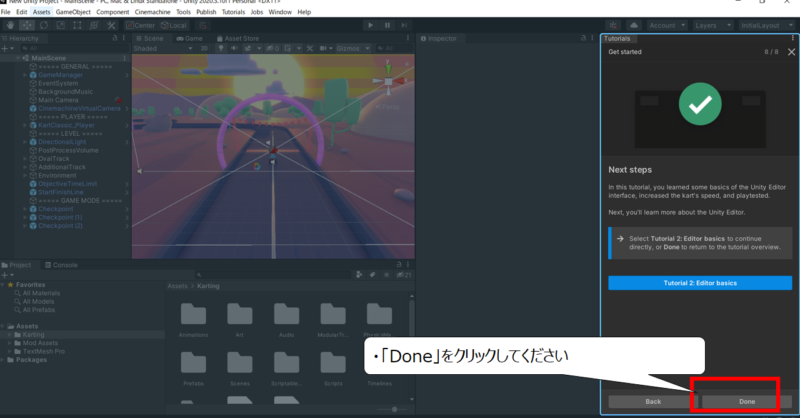Select the Rect transform tool
The height and width of the screenshot is (418, 800).
[x=77, y=25]
